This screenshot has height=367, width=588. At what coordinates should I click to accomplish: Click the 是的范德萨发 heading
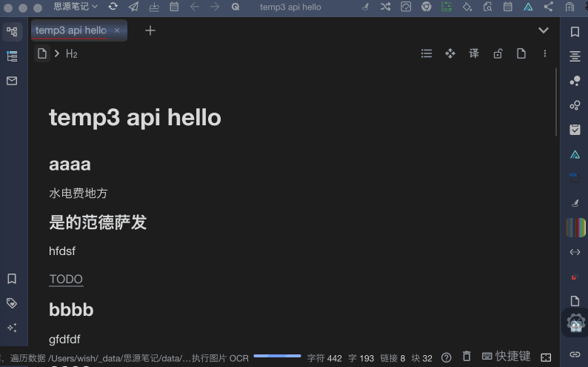[x=98, y=222]
